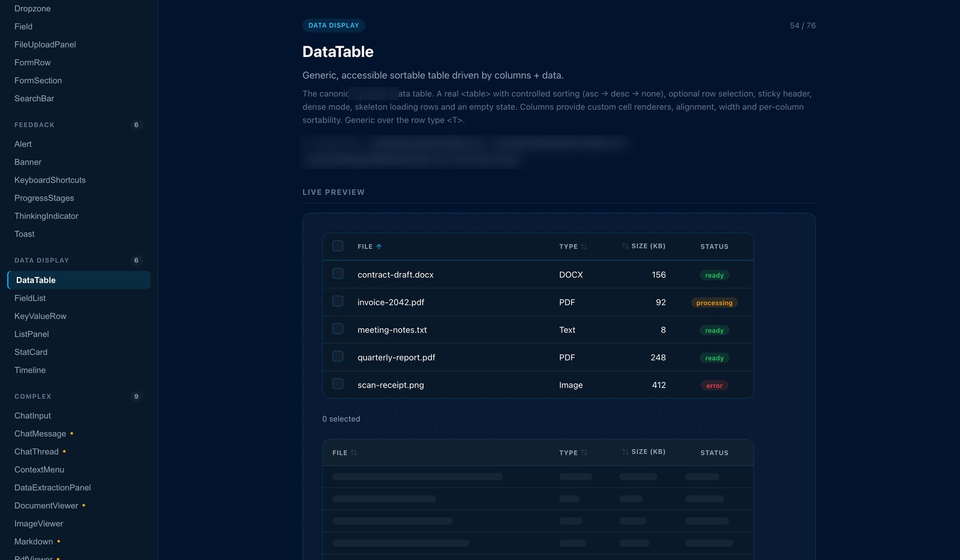Select the quarterly-report.pdf row checkbox

click(x=338, y=356)
